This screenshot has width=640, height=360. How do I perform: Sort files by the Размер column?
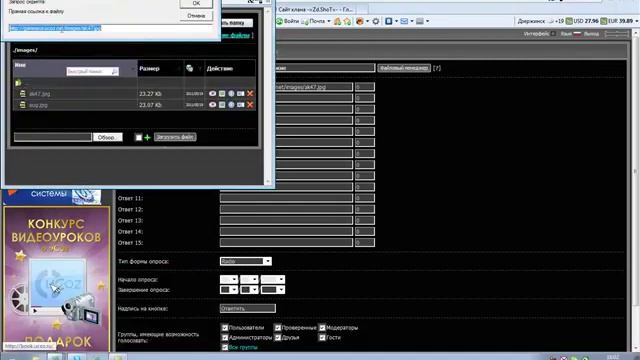[149, 69]
